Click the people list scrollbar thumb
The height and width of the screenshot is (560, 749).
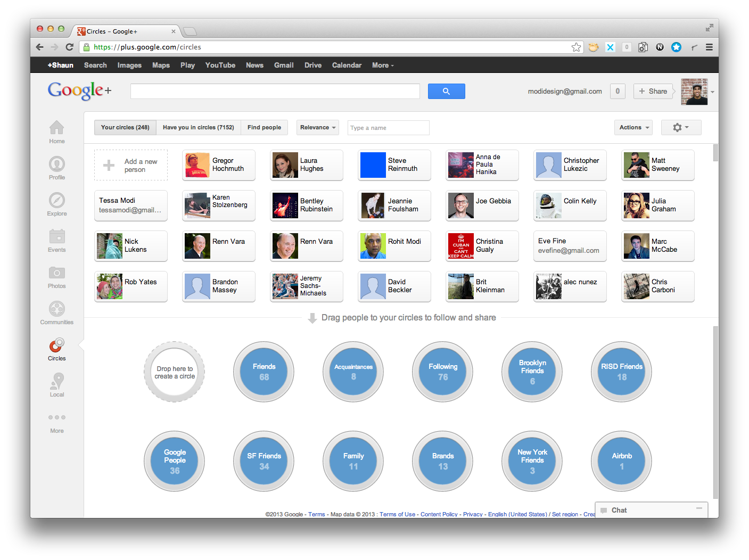click(x=715, y=153)
